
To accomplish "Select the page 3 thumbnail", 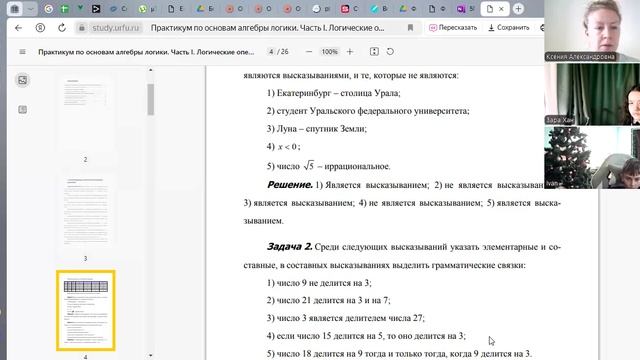I will [85, 213].
